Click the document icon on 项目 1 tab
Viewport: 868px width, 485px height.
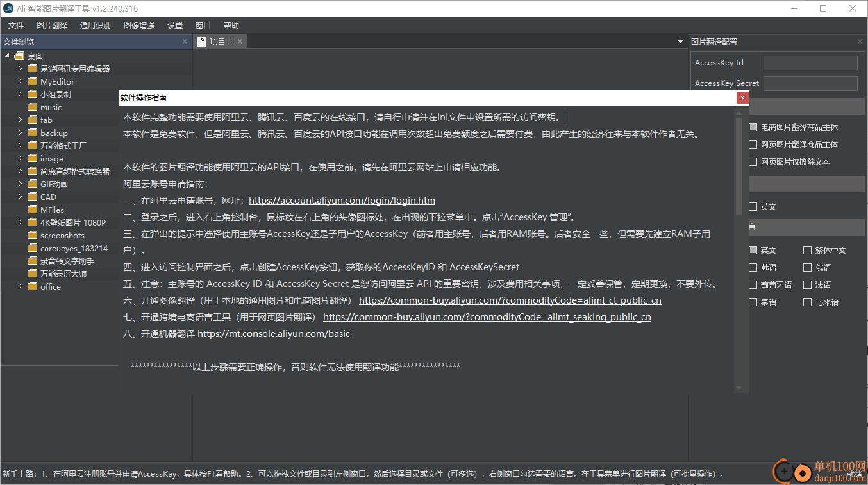point(201,42)
